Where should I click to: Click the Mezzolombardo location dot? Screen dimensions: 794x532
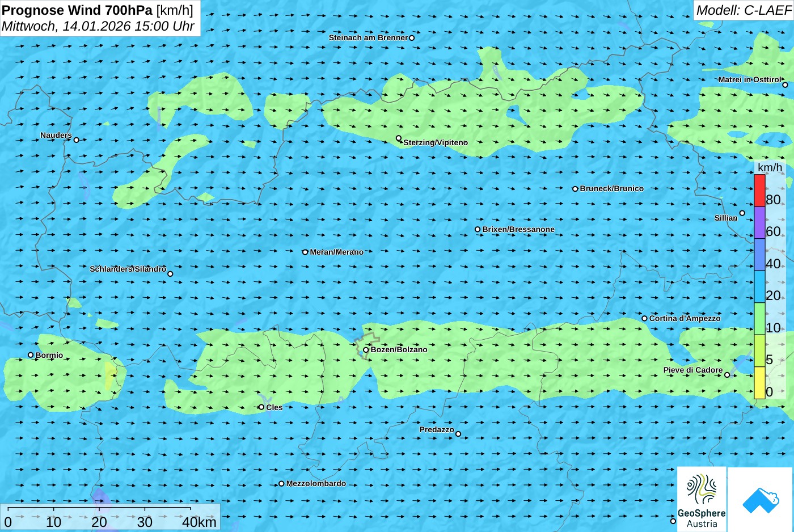click(x=281, y=484)
